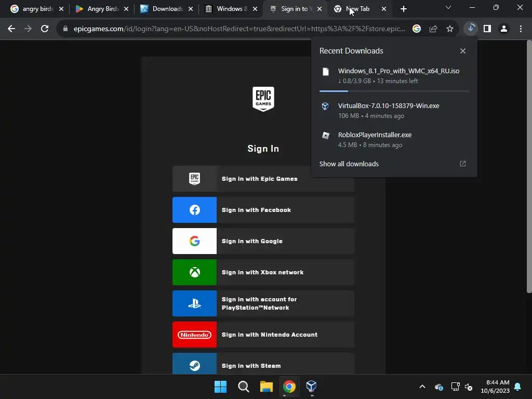Image resolution: width=532 pixels, height=399 pixels.
Task: Click the ISO download progress bar
Action: pyautogui.click(x=394, y=91)
